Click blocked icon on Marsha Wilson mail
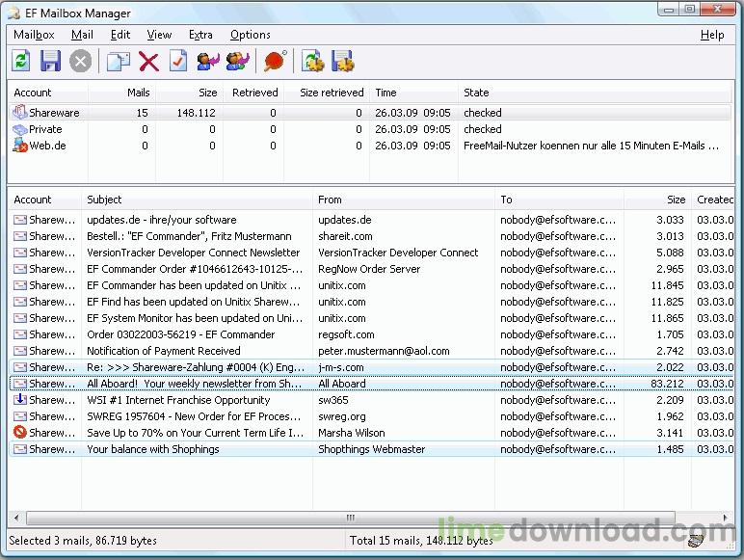The image size is (744, 560). [19, 433]
